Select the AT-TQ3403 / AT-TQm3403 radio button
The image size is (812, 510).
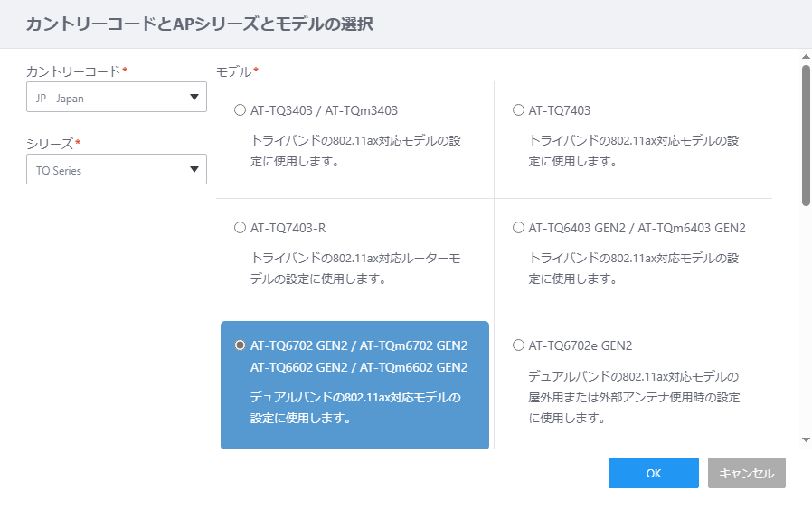point(240,110)
